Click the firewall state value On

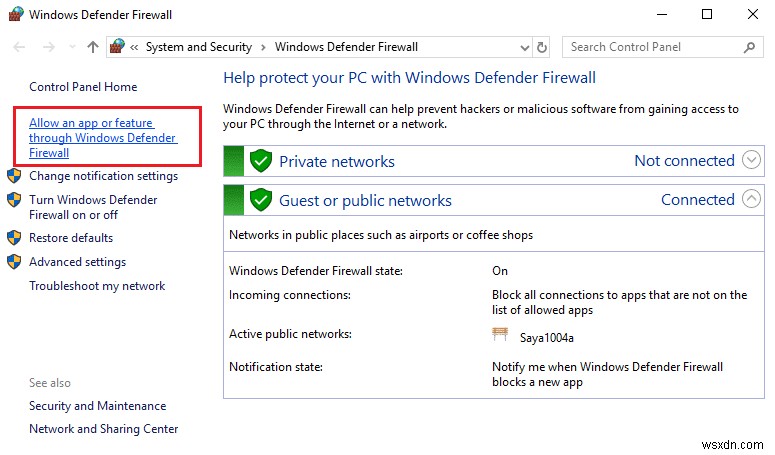click(x=500, y=271)
